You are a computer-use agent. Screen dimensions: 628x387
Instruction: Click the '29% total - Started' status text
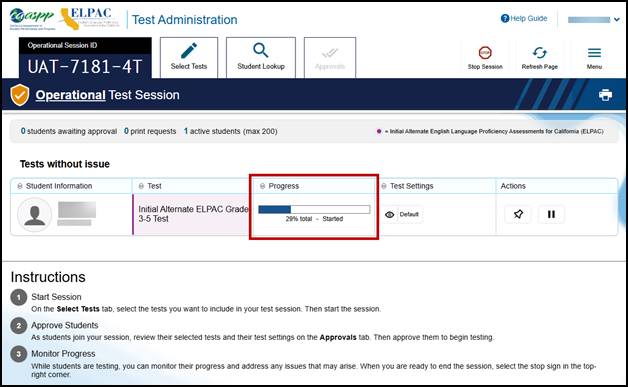[314, 219]
